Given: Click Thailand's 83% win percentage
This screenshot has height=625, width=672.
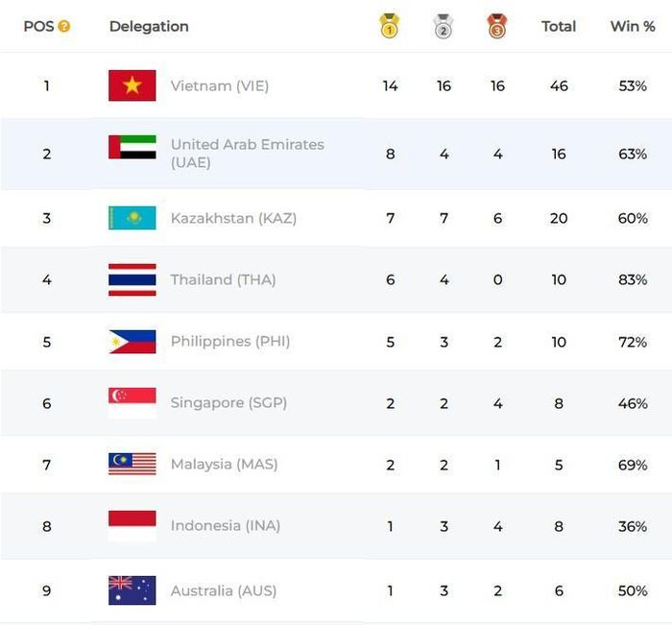Looking at the screenshot, I should pyautogui.click(x=633, y=280).
